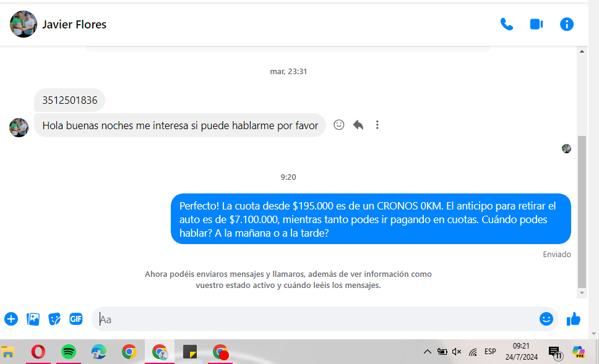This screenshot has width=599, height=364.
Task: Open emoji picker in the message field
Action: click(546, 319)
